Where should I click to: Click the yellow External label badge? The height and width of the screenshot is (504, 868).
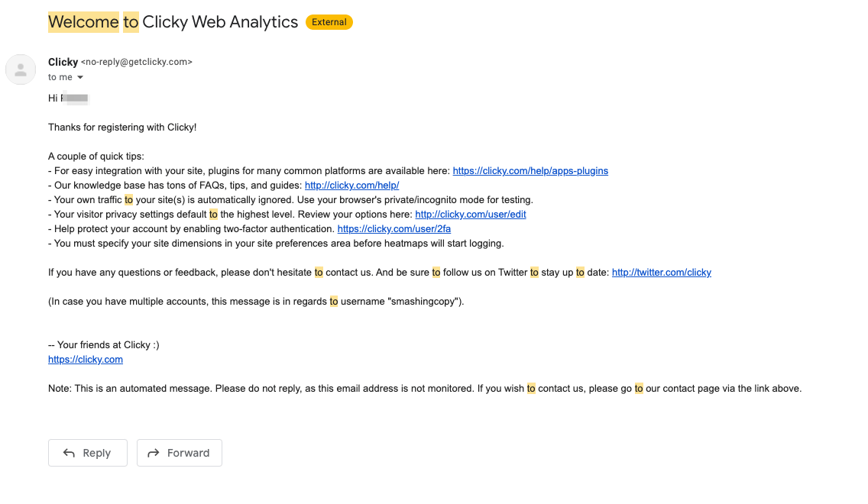pyautogui.click(x=329, y=22)
